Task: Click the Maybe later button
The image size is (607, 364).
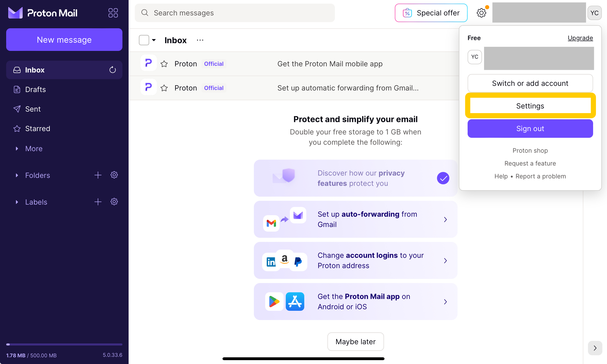Action: click(x=355, y=342)
